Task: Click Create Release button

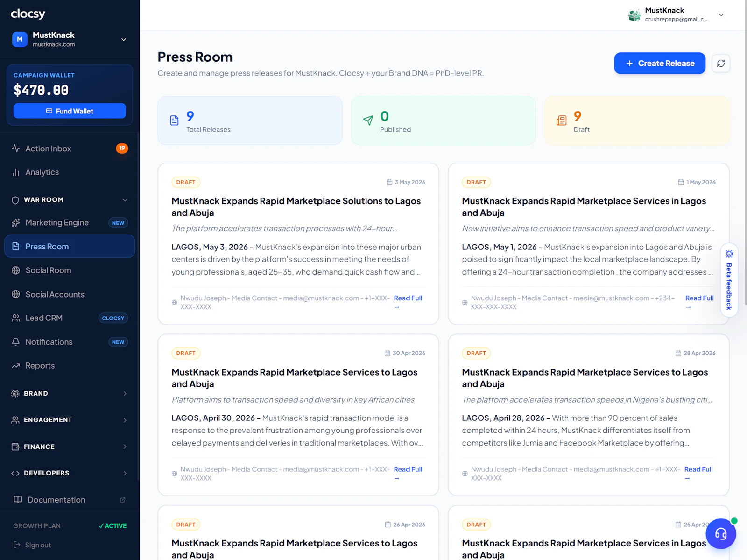Action: click(x=660, y=63)
